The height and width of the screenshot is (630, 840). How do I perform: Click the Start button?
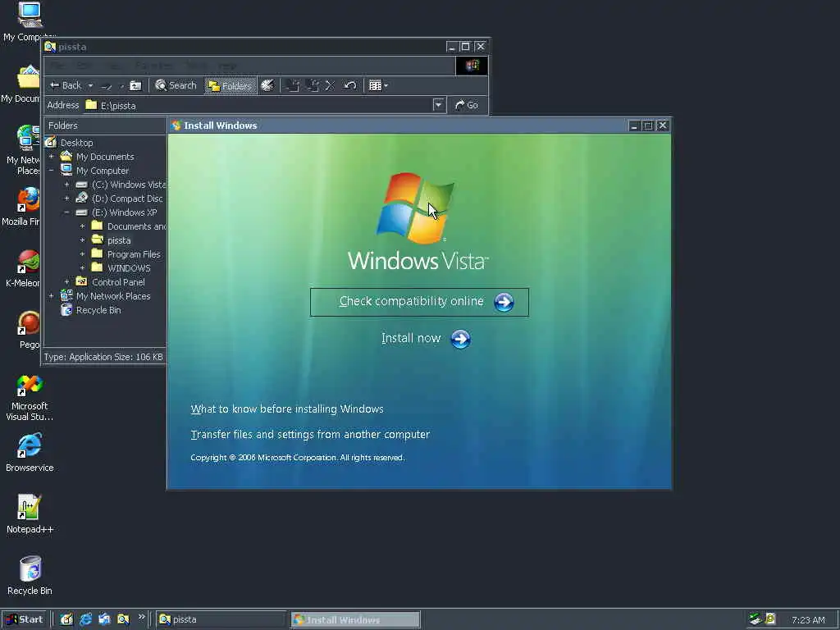coord(25,620)
